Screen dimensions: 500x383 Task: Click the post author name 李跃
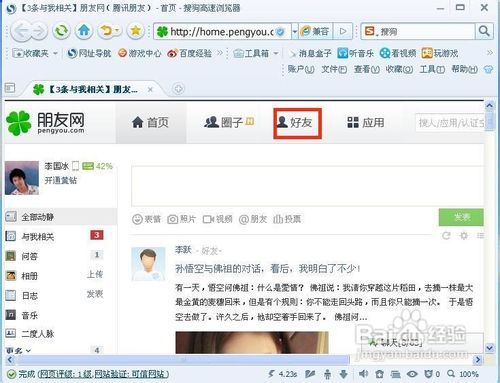[183, 250]
